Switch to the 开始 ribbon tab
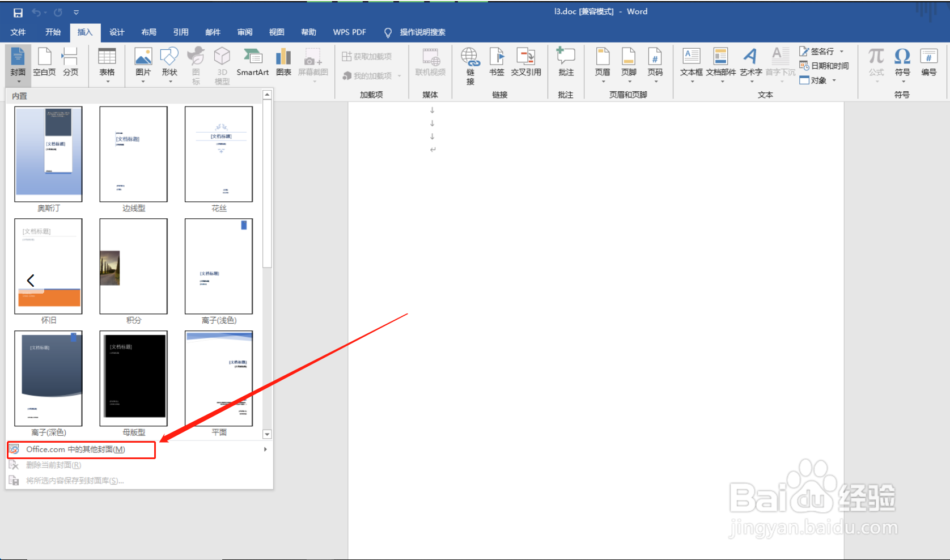Screen dimensions: 950x560 53,32
